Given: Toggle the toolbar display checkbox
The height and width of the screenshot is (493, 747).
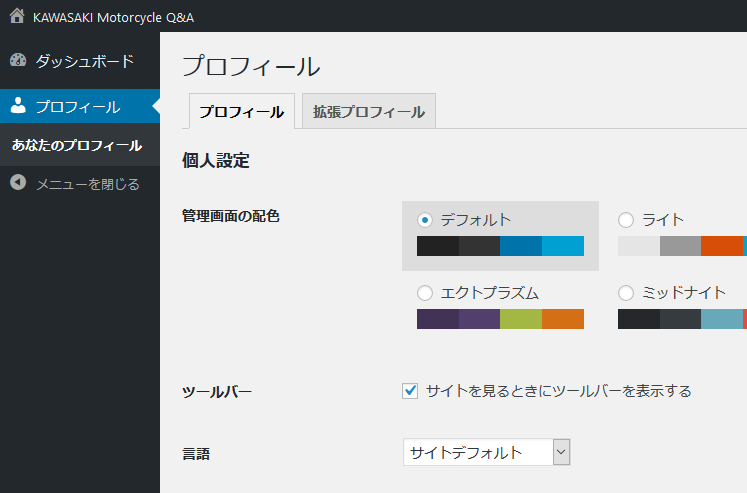Looking at the screenshot, I should click(410, 391).
